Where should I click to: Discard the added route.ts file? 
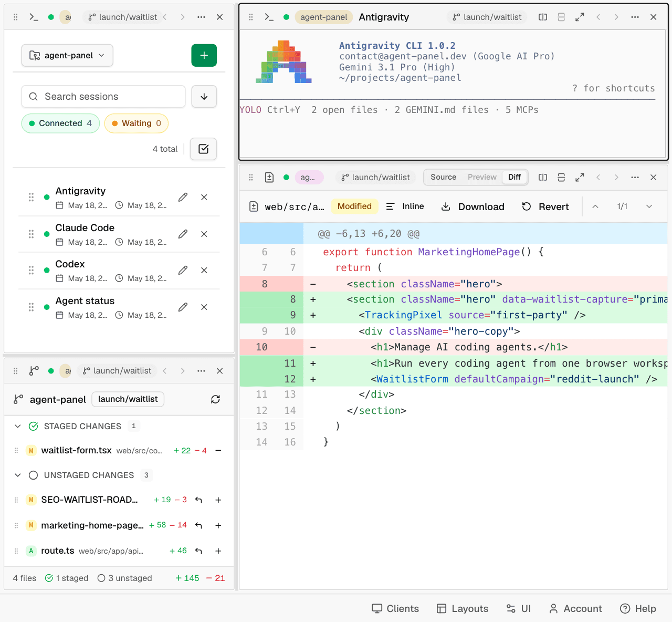[198, 551]
